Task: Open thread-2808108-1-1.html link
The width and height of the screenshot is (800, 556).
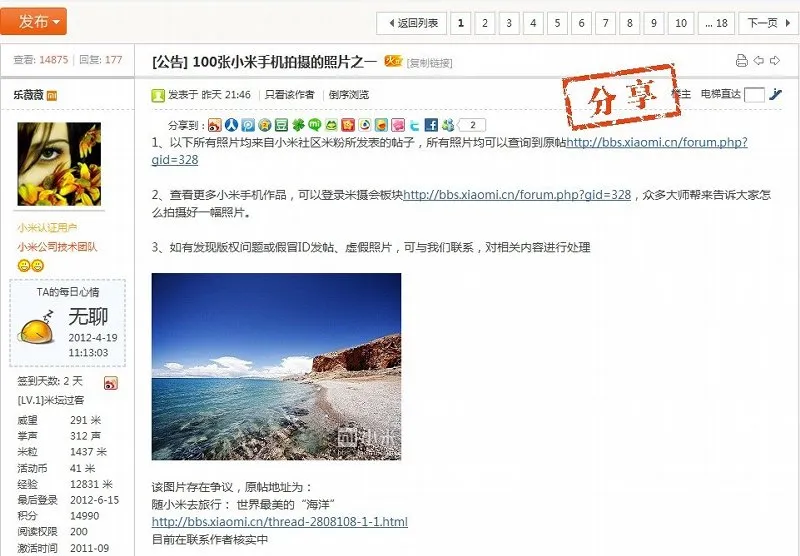Action: [x=280, y=522]
